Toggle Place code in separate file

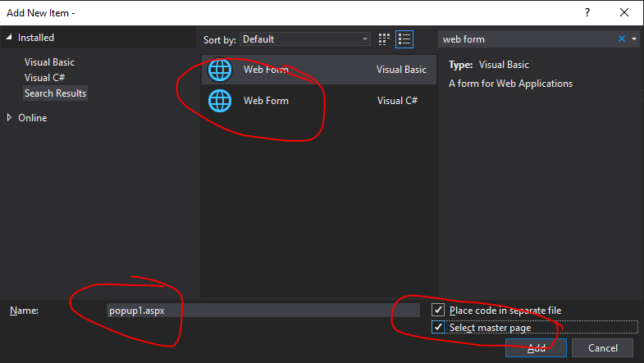(438, 310)
